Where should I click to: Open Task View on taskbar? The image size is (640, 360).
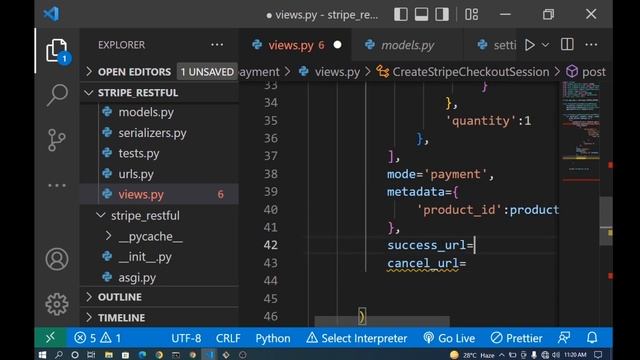point(91,355)
